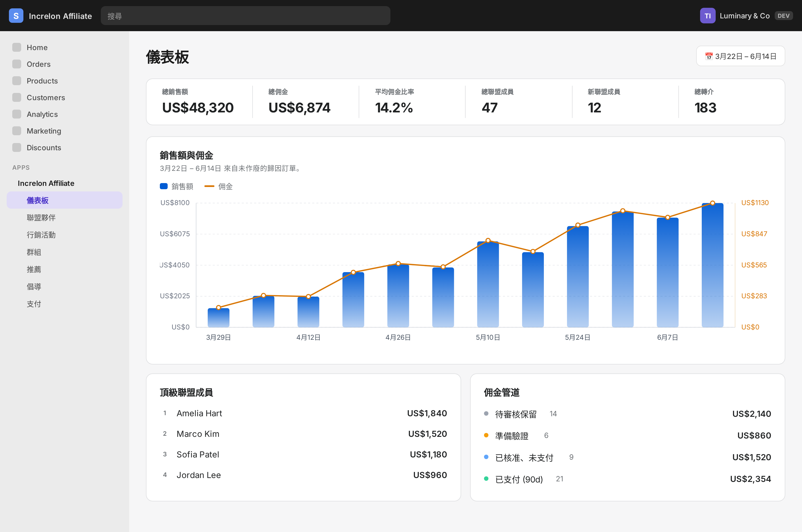Open the Marketing section
The image size is (802, 532).
pos(65,130)
